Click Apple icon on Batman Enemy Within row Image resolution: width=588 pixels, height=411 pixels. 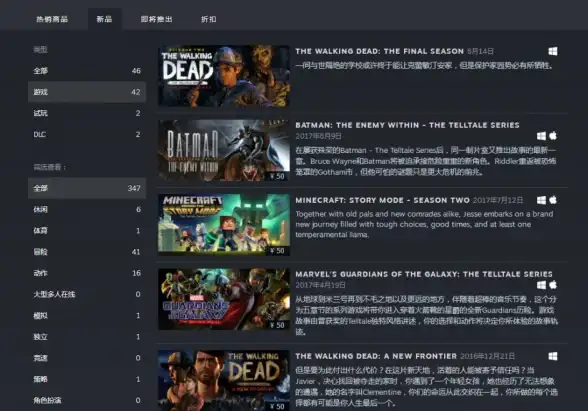pos(553,136)
